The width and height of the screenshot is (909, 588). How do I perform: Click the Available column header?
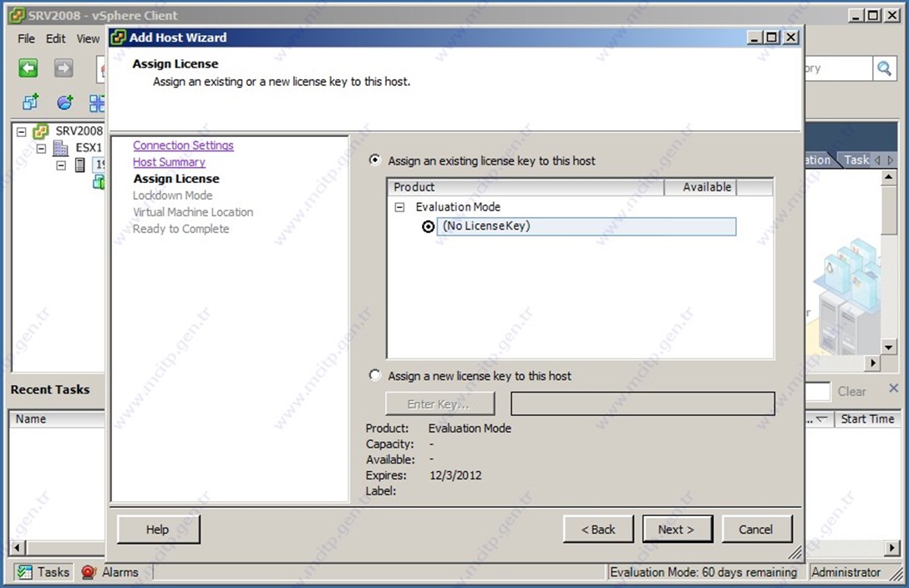pyautogui.click(x=700, y=187)
